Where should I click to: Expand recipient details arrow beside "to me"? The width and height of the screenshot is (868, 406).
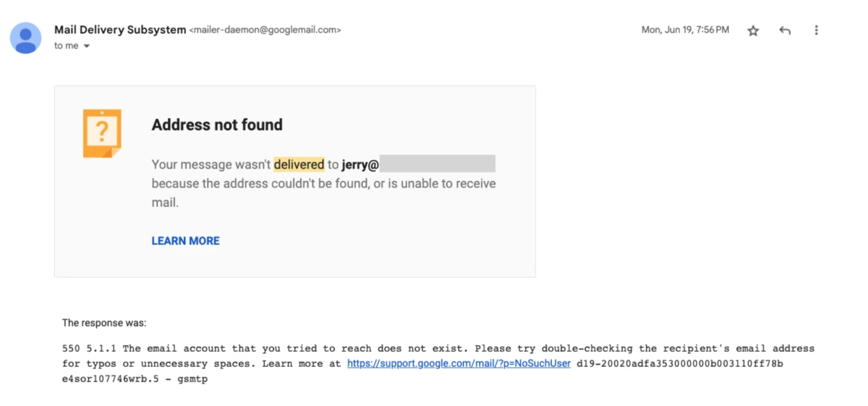click(87, 46)
